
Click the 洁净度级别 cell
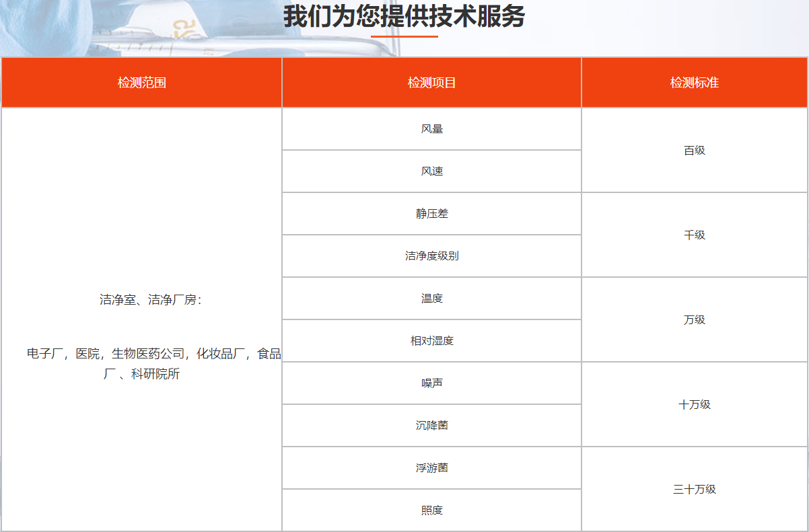coord(431,256)
